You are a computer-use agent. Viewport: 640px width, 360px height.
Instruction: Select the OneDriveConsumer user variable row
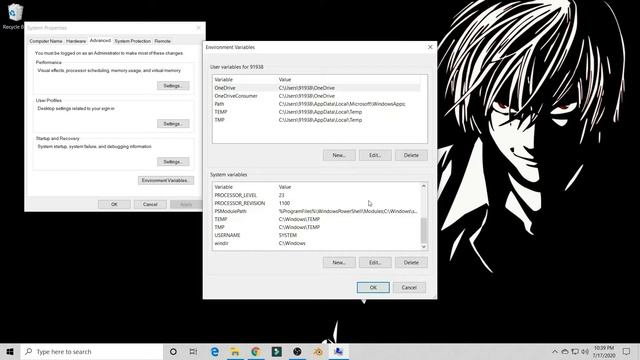click(x=316, y=96)
